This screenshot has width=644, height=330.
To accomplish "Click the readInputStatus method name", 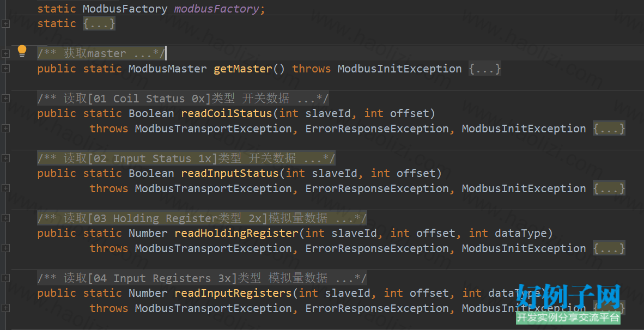I will click(230, 173).
